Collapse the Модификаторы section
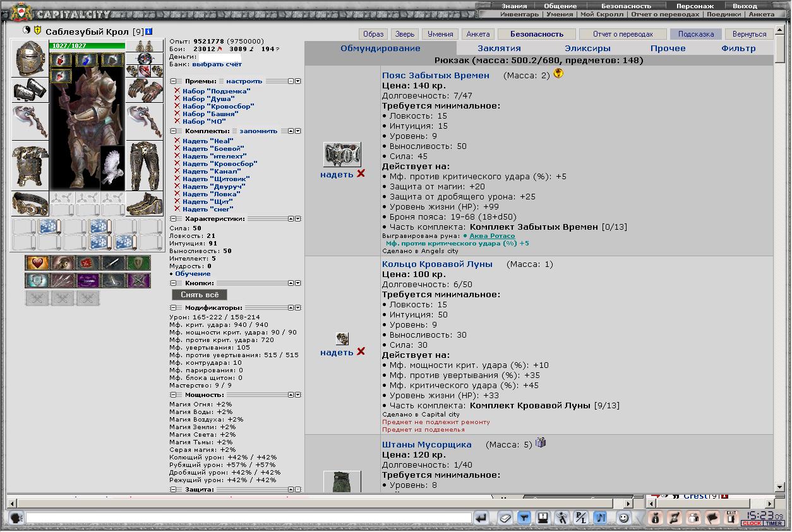Screen dimensions: 792x532 [x=173, y=308]
